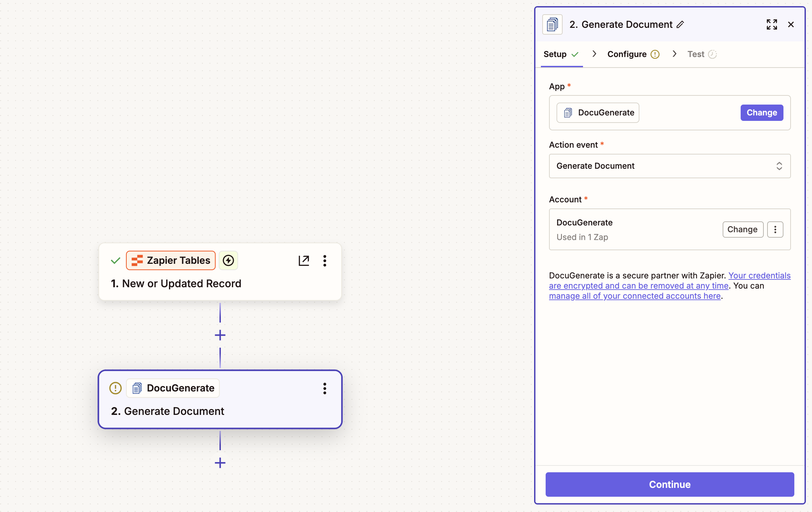Change the selected app
This screenshot has width=812, height=512.
click(x=762, y=113)
